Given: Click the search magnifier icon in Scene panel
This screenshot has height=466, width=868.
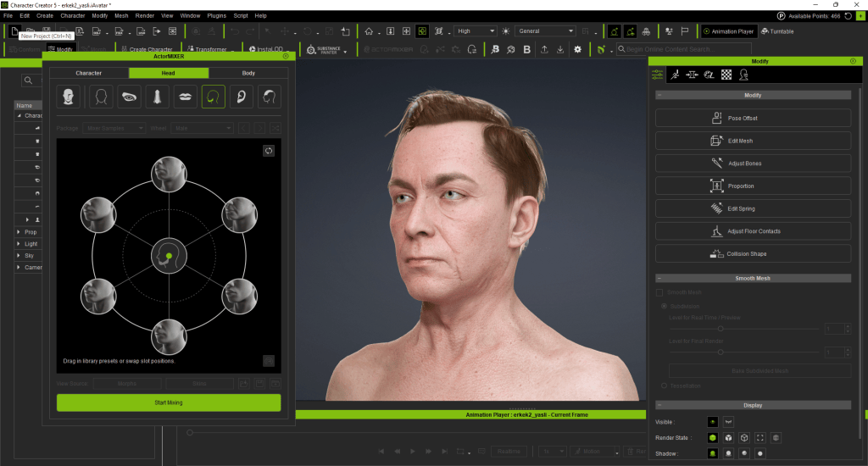Looking at the screenshot, I should click(28, 80).
